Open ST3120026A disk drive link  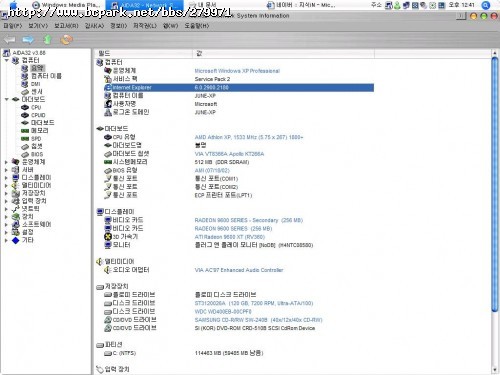[x=254, y=303]
